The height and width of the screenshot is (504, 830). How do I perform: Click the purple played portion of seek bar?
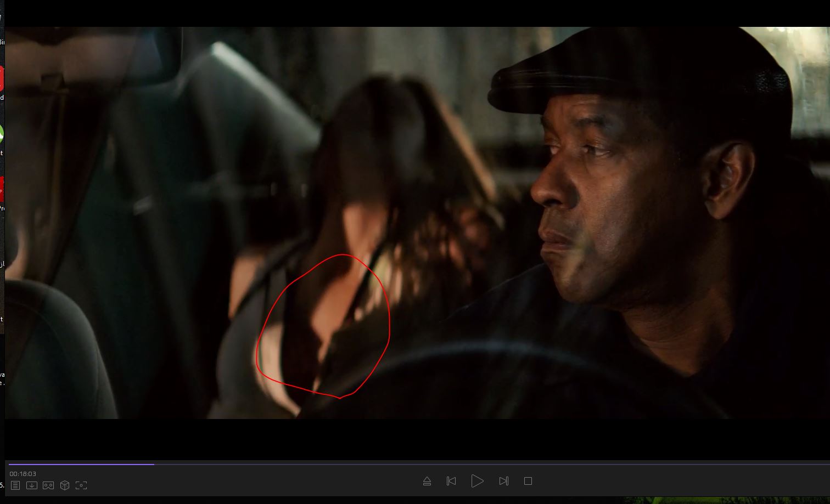[x=82, y=464]
